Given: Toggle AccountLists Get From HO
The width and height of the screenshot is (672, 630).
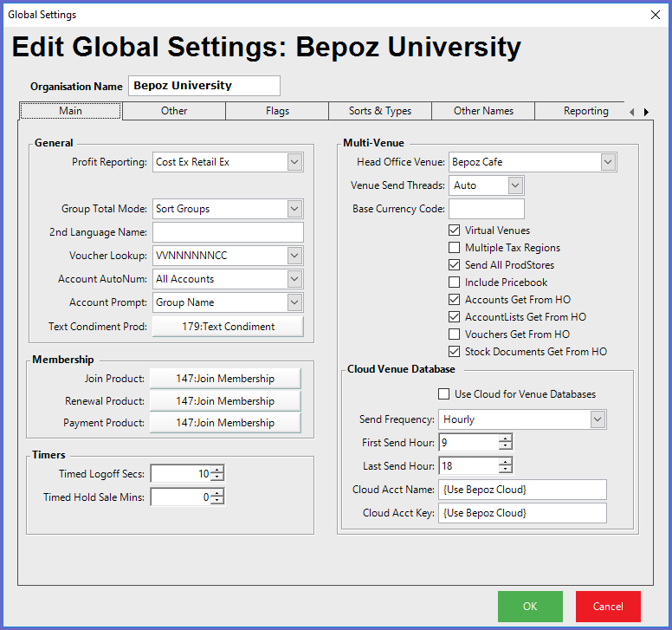Looking at the screenshot, I should tap(455, 317).
